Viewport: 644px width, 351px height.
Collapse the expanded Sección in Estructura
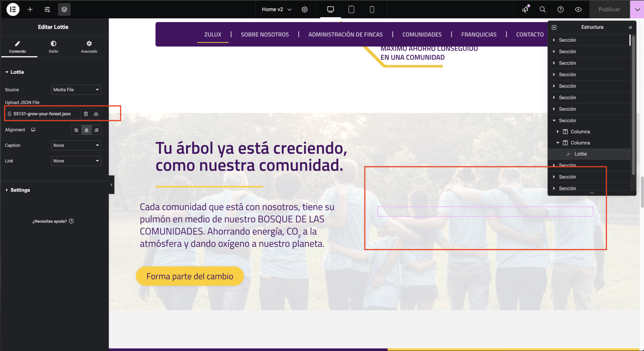pyautogui.click(x=554, y=121)
